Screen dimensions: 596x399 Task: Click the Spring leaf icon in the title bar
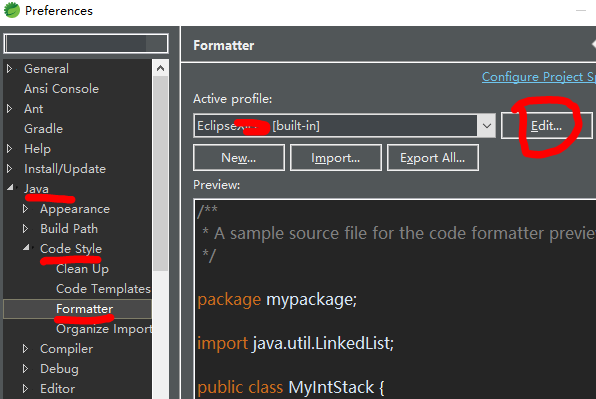pyautogui.click(x=11, y=10)
